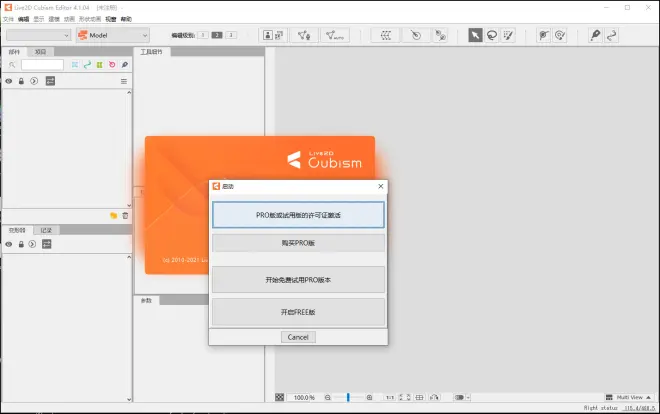Viewport: 660px width, 414px height.
Task: Switch to the 项目 tab
Action: pos(40,52)
